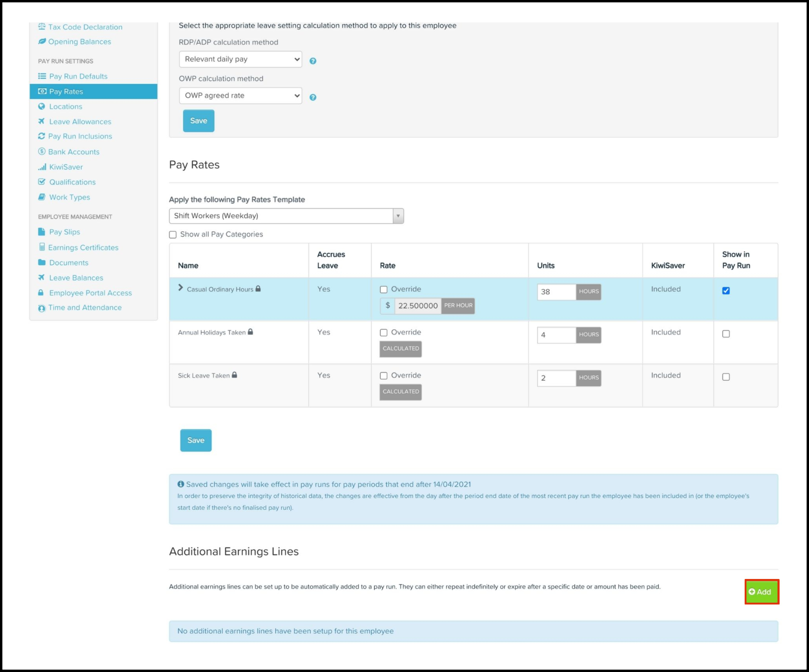This screenshot has height=672, width=809.
Task: Open the OWP calculation method dropdown
Action: pyautogui.click(x=241, y=96)
